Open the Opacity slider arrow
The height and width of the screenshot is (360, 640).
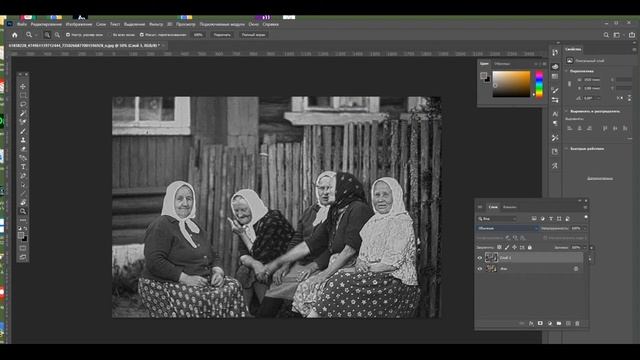[x=584, y=229]
